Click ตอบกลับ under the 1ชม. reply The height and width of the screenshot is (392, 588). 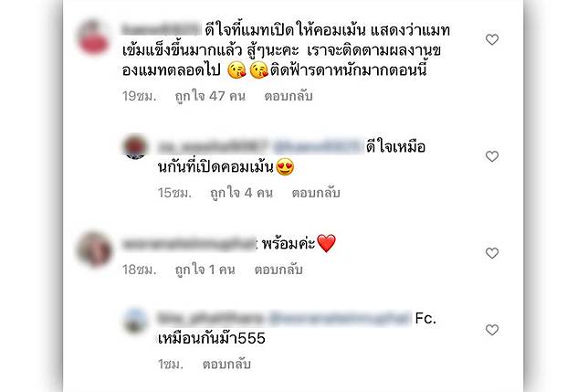[226, 365]
